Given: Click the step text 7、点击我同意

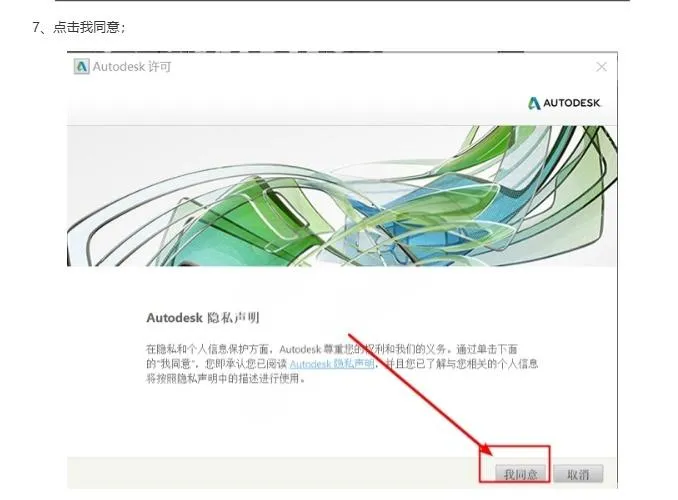Looking at the screenshot, I should pyautogui.click(x=79, y=27).
